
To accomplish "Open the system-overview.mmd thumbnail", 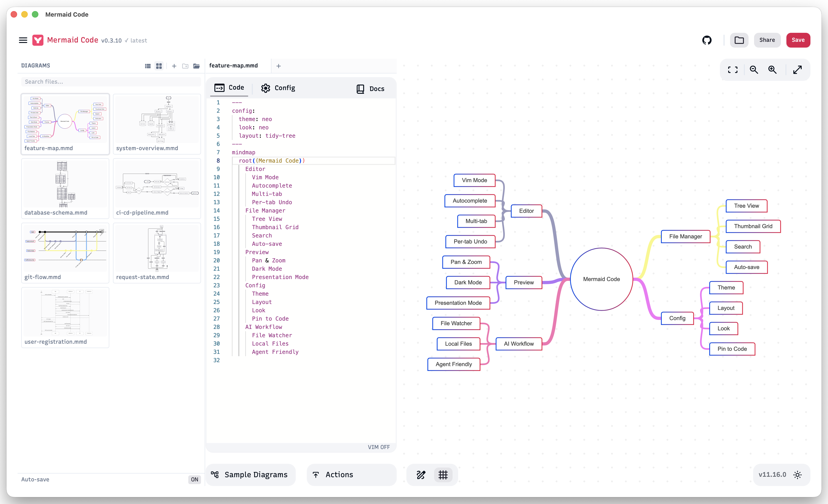I will [x=157, y=124].
